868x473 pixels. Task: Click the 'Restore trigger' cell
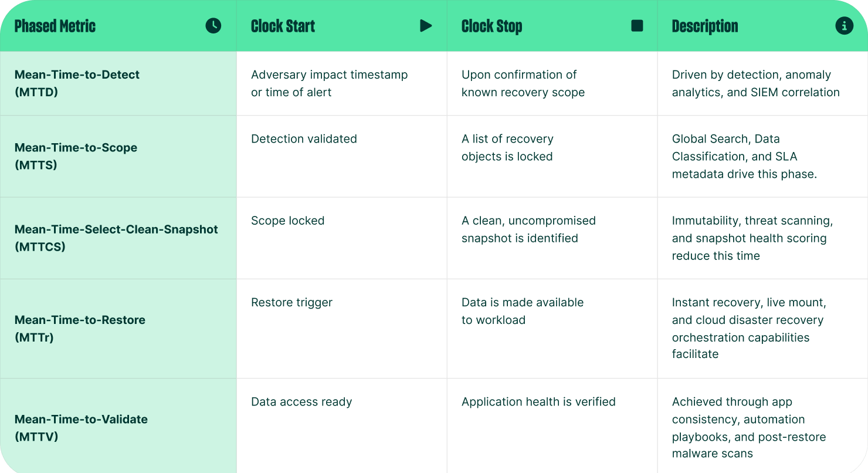tap(291, 302)
